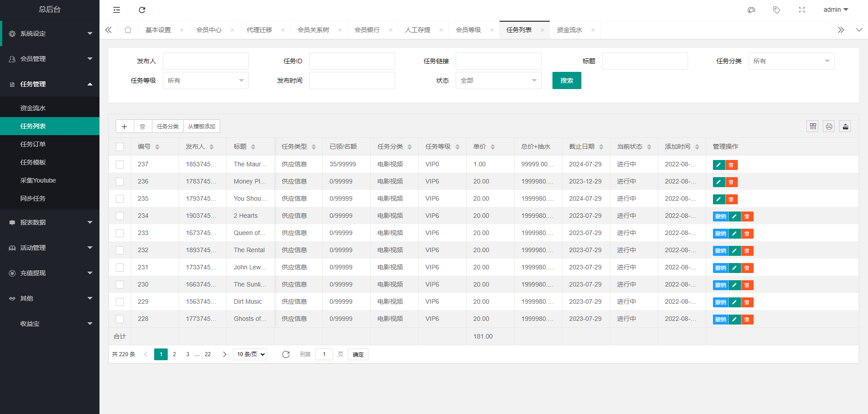Enter fullscreen mode via header icon
The image size is (868, 414).
(x=802, y=10)
